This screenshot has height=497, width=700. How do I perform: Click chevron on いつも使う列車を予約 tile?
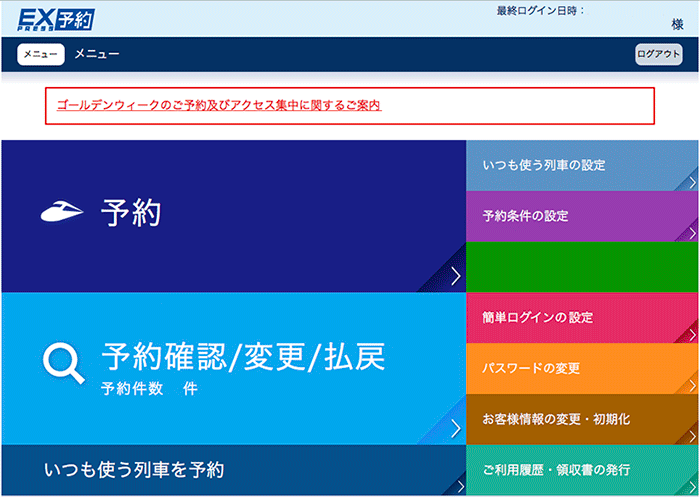click(x=460, y=487)
